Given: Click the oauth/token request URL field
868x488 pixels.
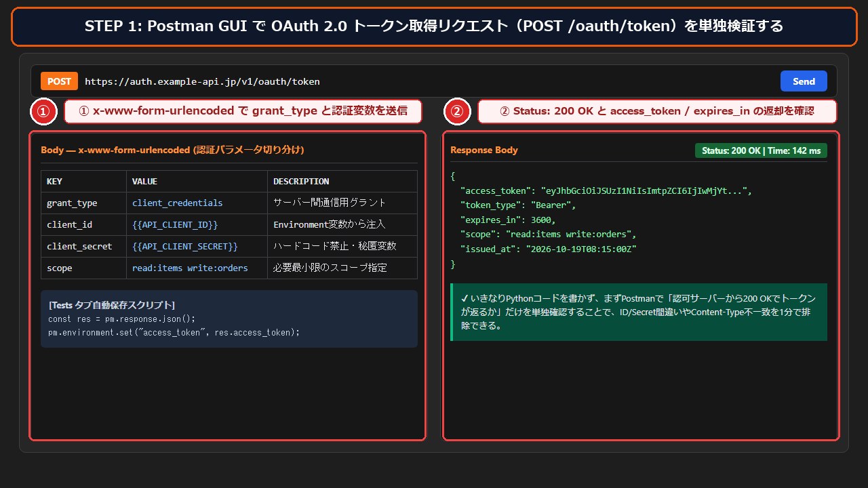Looking at the screenshot, I should pos(202,81).
